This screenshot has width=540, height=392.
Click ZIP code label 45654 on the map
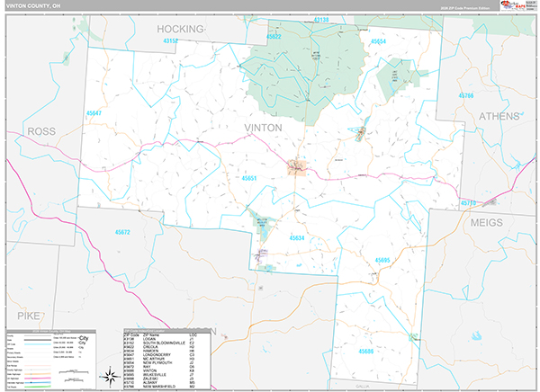pyautogui.click(x=378, y=41)
